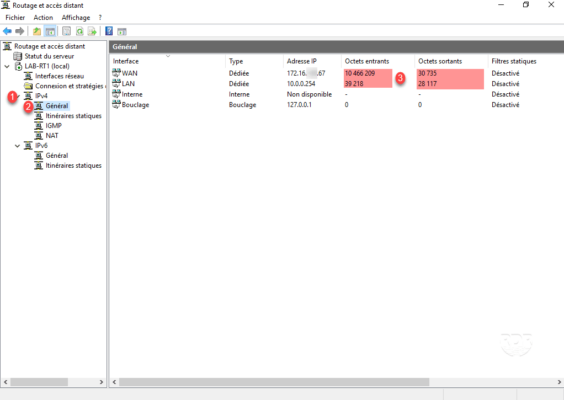Select Général under IPv4
The image size is (564, 400).
tap(57, 106)
